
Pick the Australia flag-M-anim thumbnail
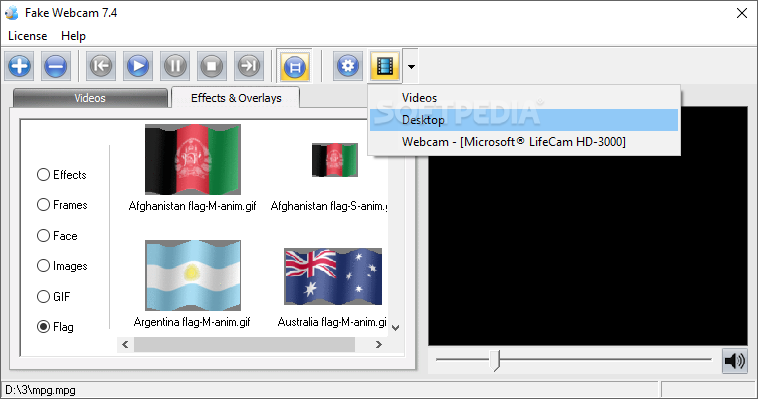[x=333, y=277]
